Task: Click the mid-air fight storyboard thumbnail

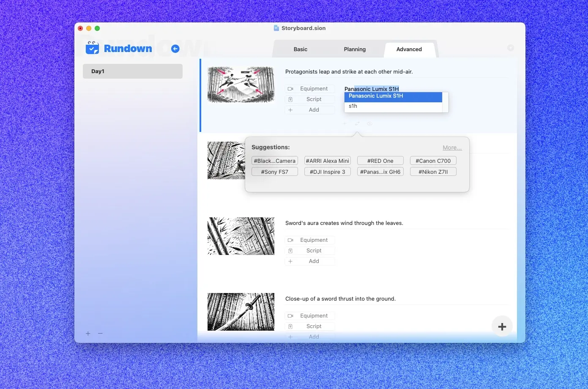Action: [241, 85]
